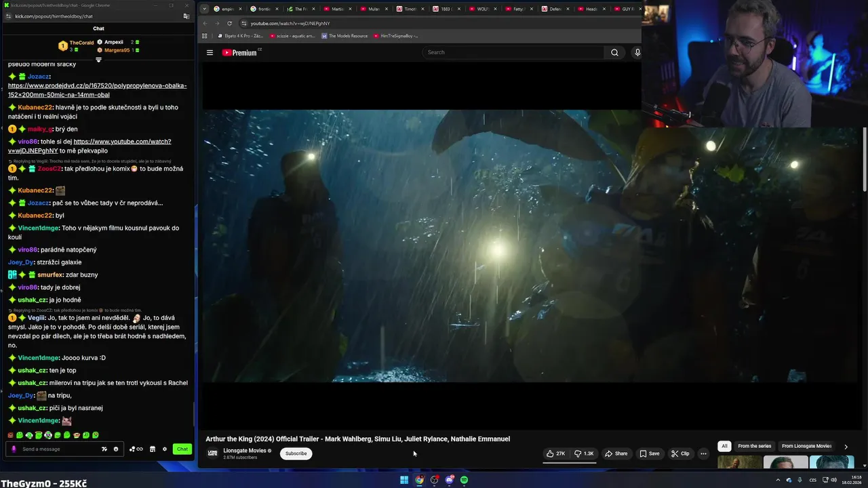Open the Lionsgate Movies channel name link
This screenshot has height=488, width=868.
point(245,451)
